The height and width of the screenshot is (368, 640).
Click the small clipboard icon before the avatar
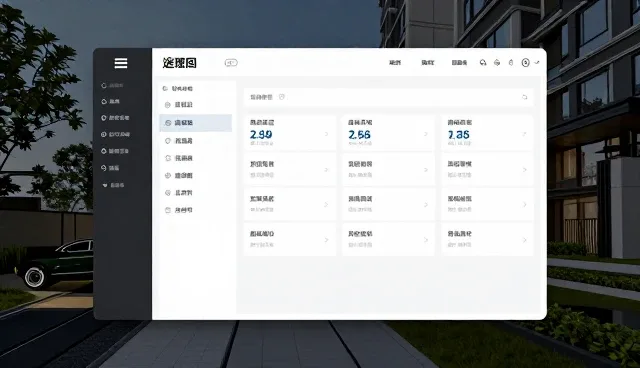(x=511, y=63)
